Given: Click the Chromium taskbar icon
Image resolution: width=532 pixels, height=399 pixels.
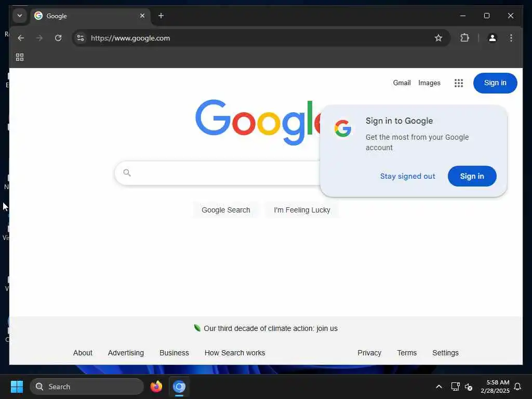Looking at the screenshot, I should 179,387.
